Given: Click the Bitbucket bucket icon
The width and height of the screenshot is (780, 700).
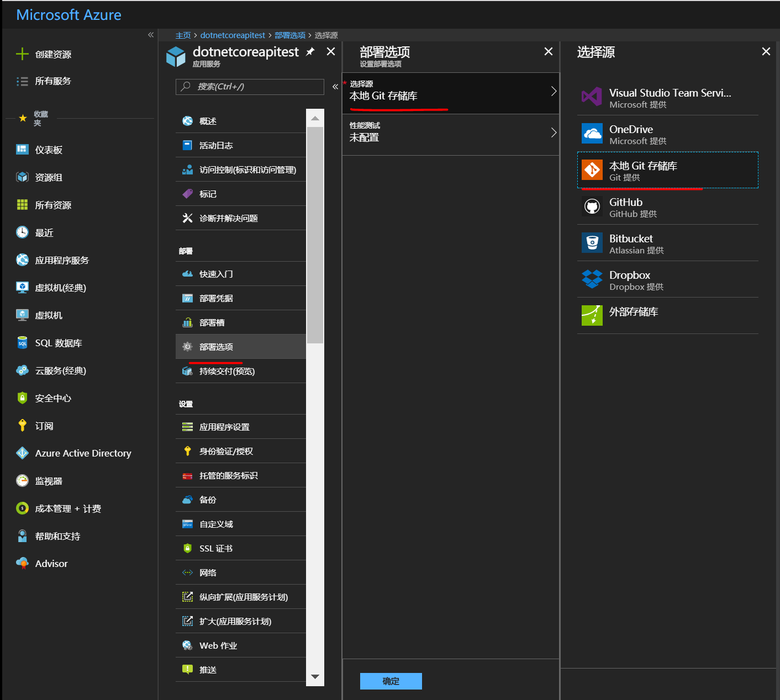Looking at the screenshot, I should tap(592, 243).
